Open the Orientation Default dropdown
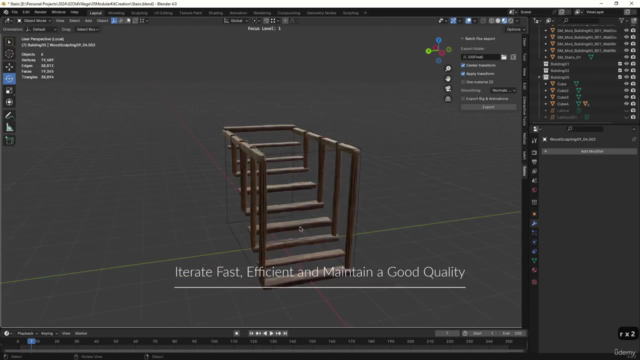 [x=41, y=29]
